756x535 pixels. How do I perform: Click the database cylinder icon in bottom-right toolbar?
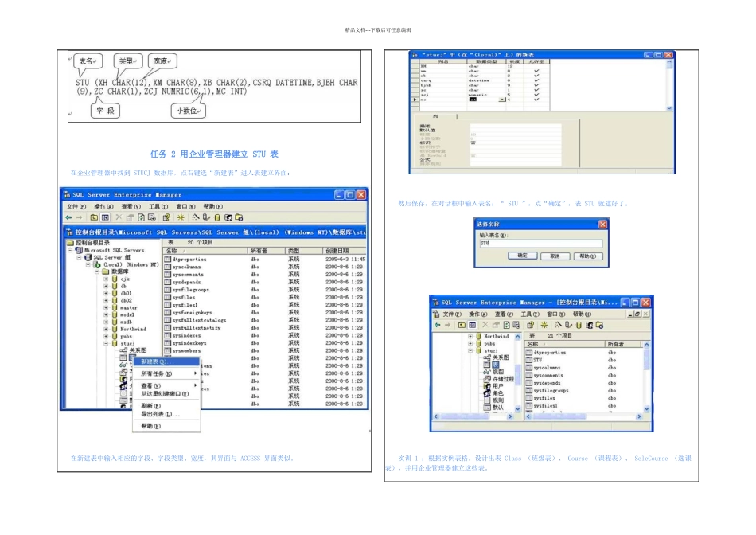pyautogui.click(x=579, y=325)
